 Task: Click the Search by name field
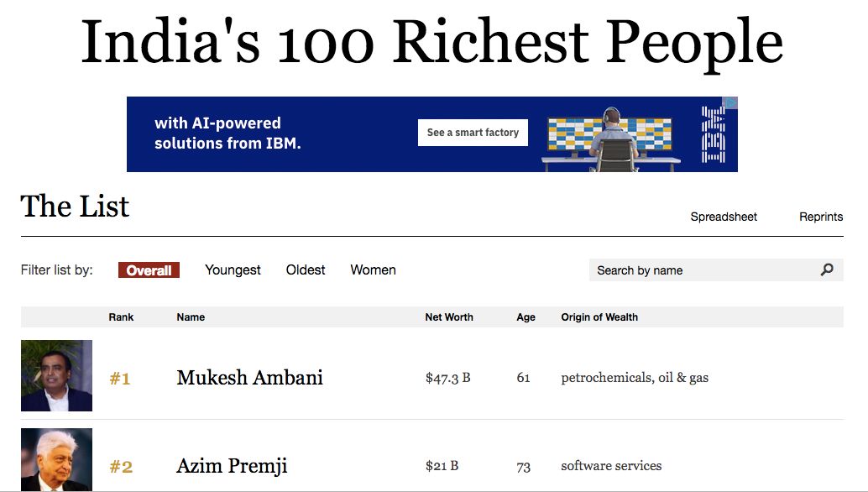(x=716, y=270)
